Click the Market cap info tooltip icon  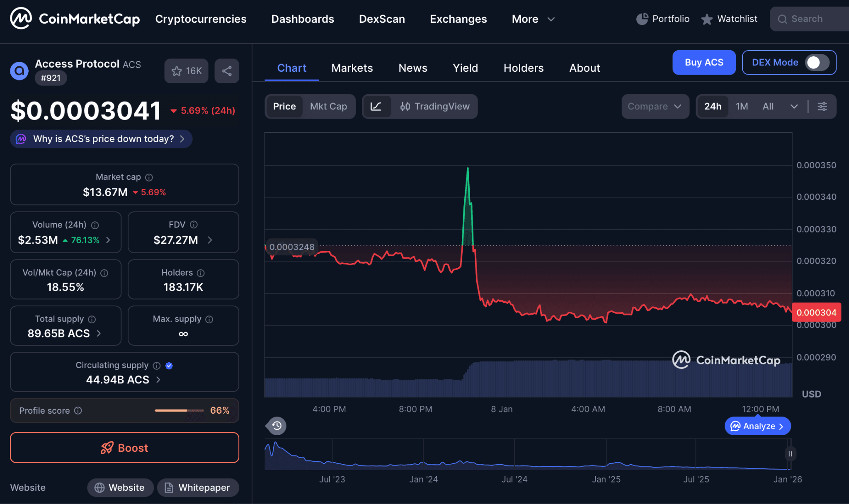[x=148, y=177]
